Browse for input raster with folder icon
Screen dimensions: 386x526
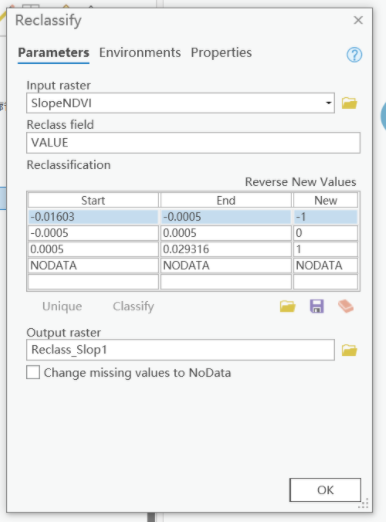point(349,103)
